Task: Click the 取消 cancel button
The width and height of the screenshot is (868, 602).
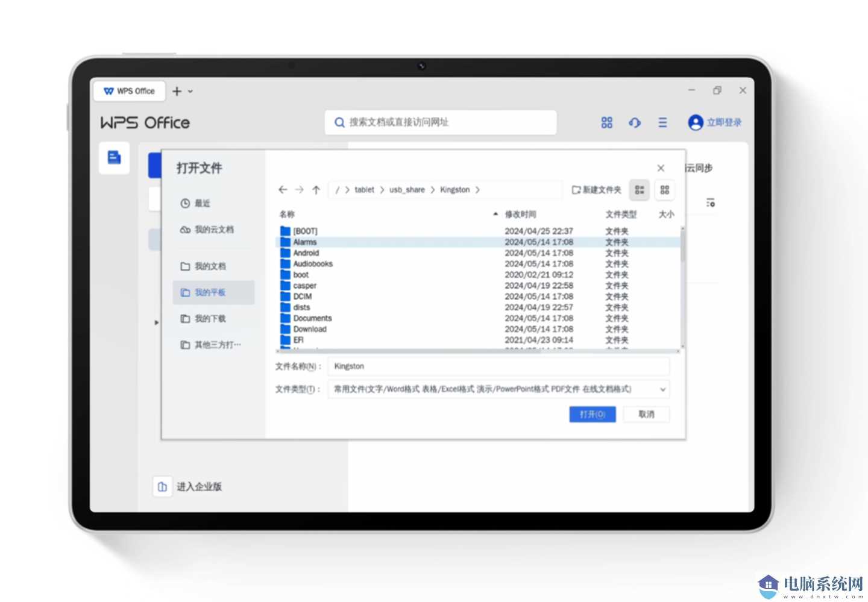Action: coord(646,415)
